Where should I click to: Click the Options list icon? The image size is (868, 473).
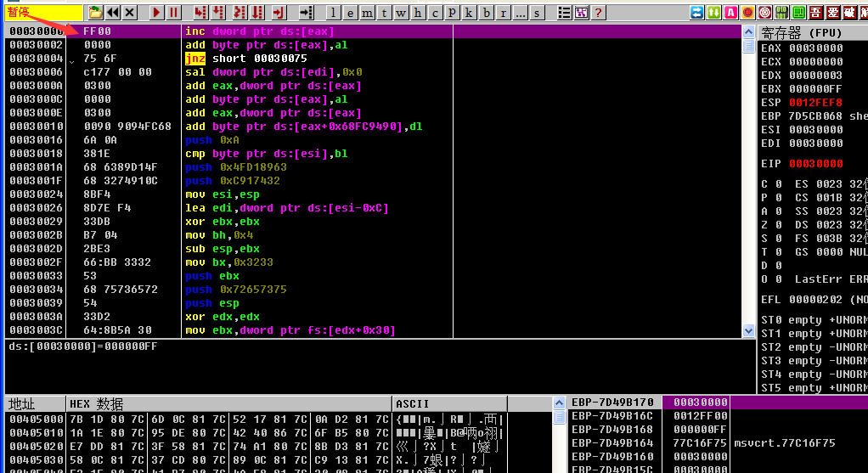(x=565, y=13)
